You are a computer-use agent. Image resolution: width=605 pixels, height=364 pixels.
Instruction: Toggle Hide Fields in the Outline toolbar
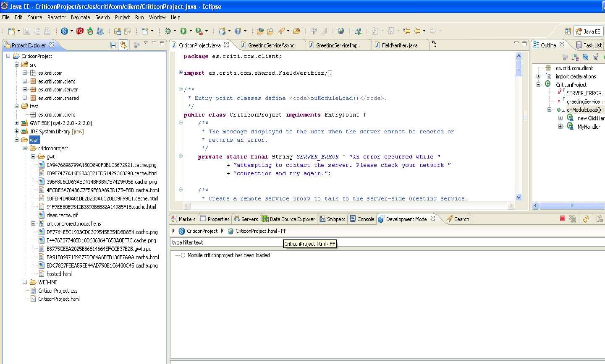586,57
